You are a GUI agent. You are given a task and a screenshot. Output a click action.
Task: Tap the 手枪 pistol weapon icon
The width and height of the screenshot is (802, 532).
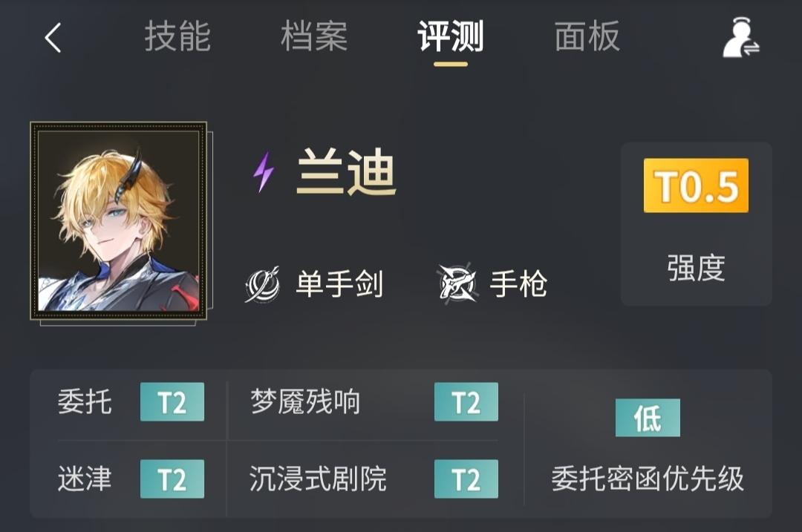(x=456, y=283)
